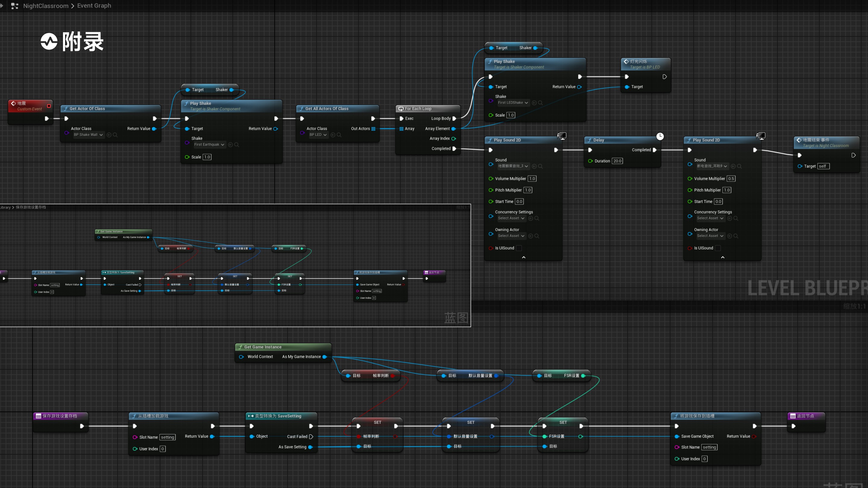This screenshot has height=488, width=868.
Task: Click the red delegate pin on the 地震 event
Action: [49, 106]
